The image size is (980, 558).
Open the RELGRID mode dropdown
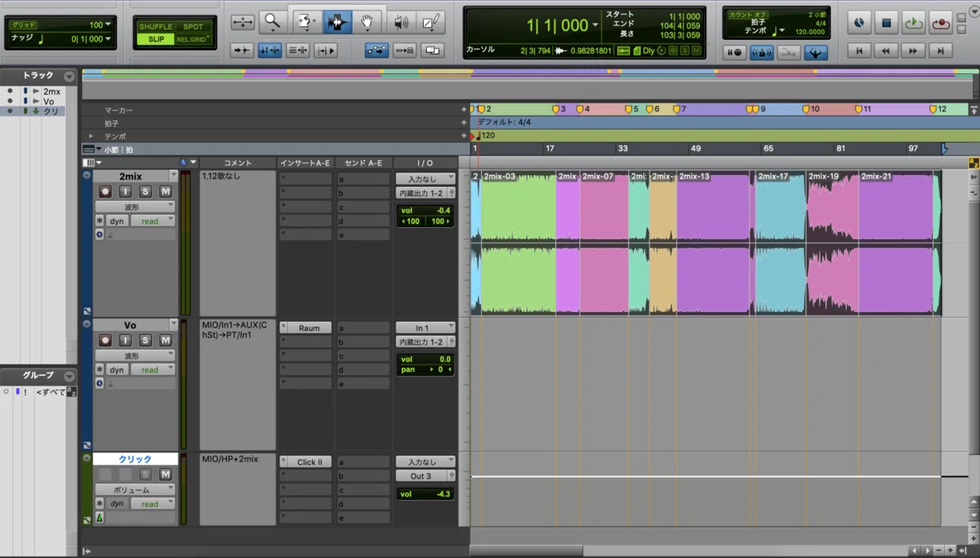pos(194,38)
